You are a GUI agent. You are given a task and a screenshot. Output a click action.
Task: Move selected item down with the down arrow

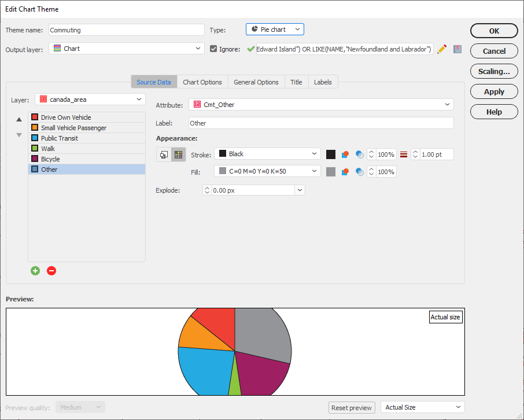click(19, 135)
